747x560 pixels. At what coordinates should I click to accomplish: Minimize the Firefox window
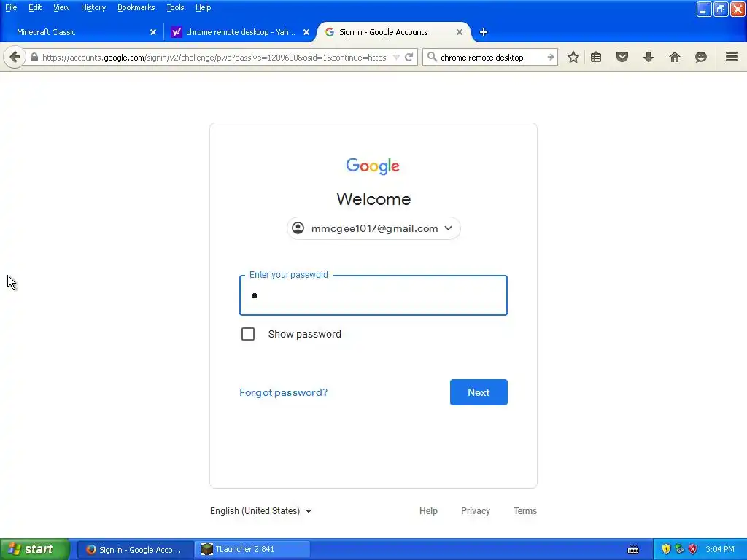(704, 9)
